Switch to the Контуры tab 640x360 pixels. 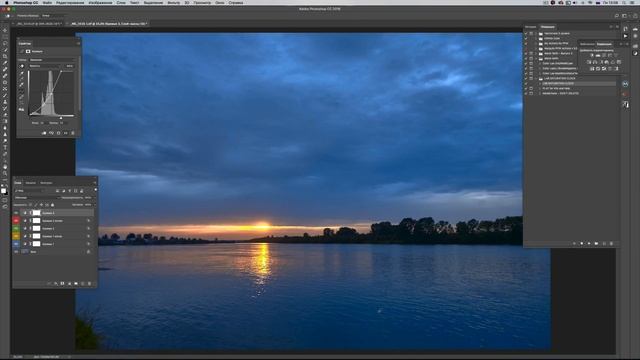point(46,183)
